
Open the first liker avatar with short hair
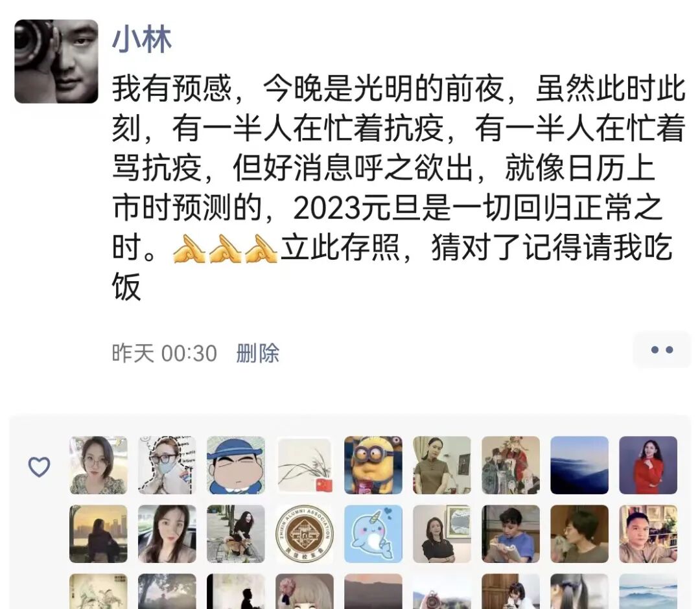[x=99, y=465]
